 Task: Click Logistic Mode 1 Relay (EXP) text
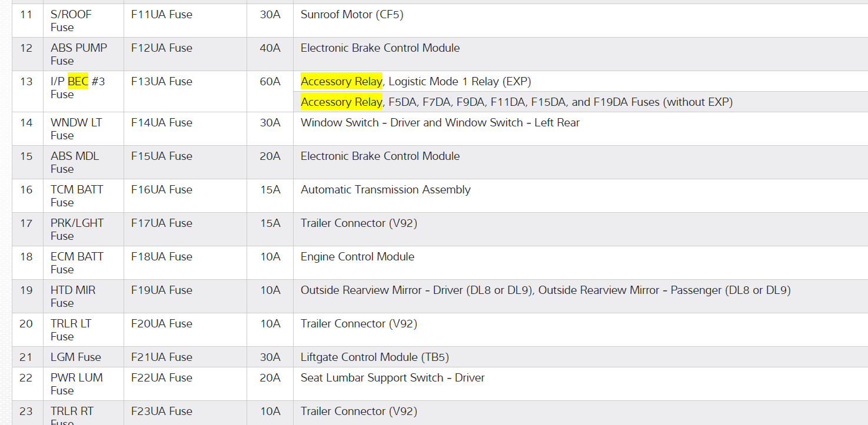click(460, 81)
